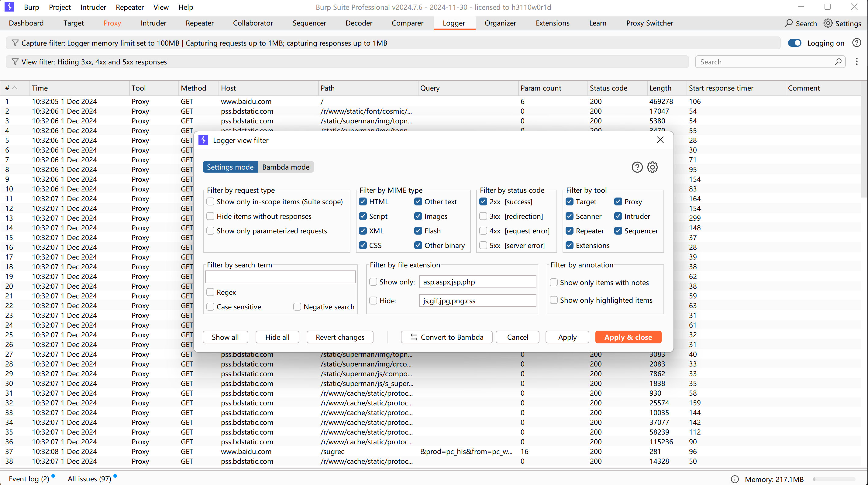
Task: Switch to the Repeater tab
Action: 199,23
